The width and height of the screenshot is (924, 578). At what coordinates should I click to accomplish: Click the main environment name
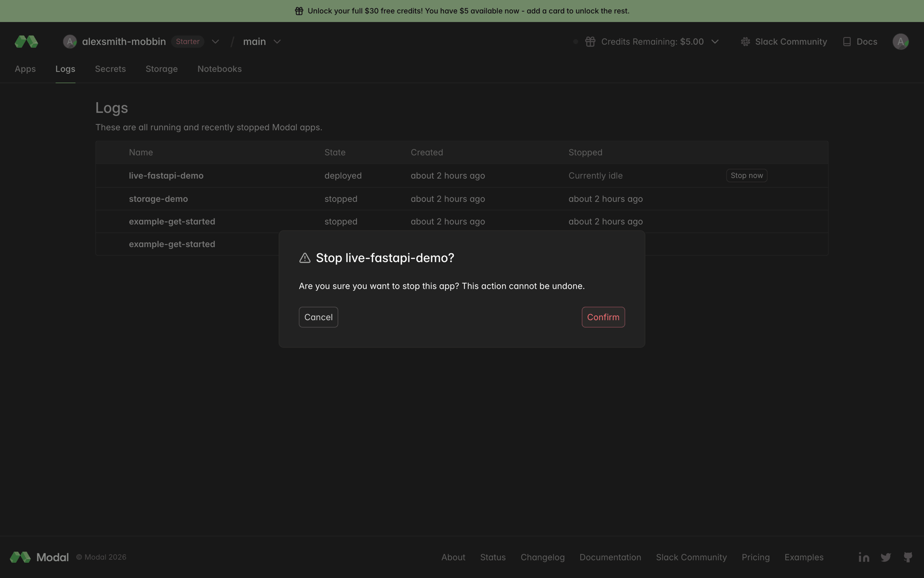click(254, 42)
